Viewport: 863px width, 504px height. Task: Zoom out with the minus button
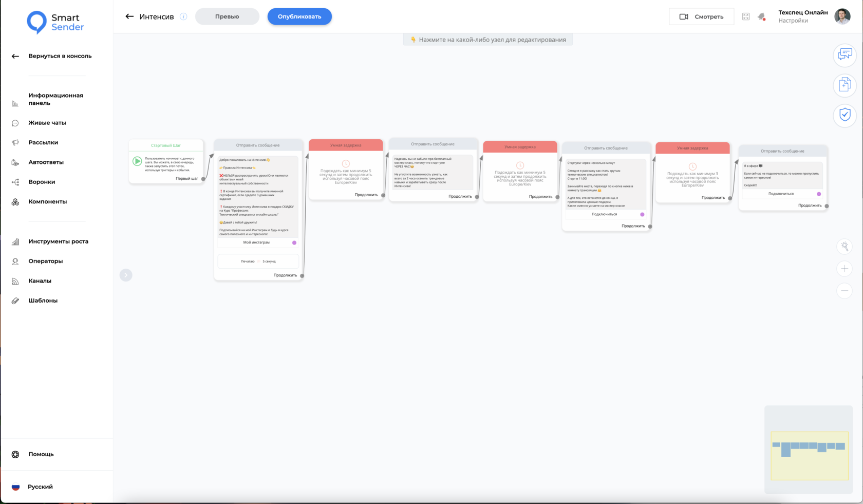845,291
